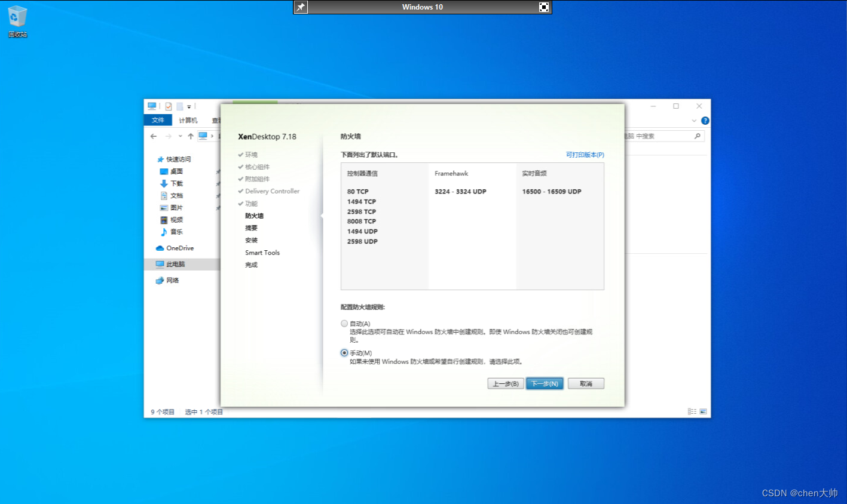Click the 环境 wizard step

coord(251,155)
